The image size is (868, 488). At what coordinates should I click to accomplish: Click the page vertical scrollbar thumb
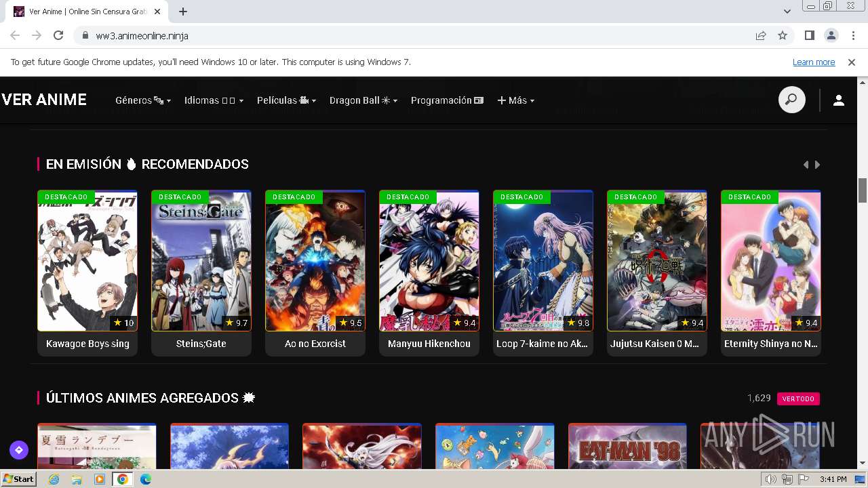coord(863,190)
